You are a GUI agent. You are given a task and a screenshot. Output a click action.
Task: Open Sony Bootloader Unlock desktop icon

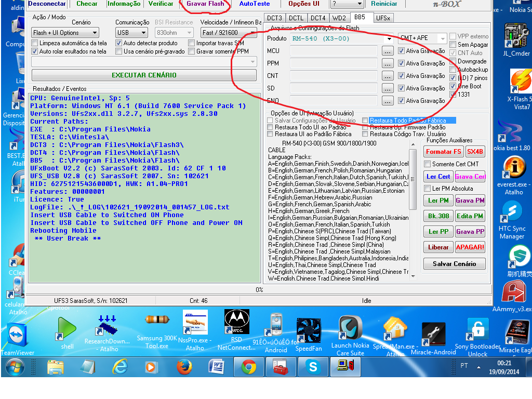point(477,337)
